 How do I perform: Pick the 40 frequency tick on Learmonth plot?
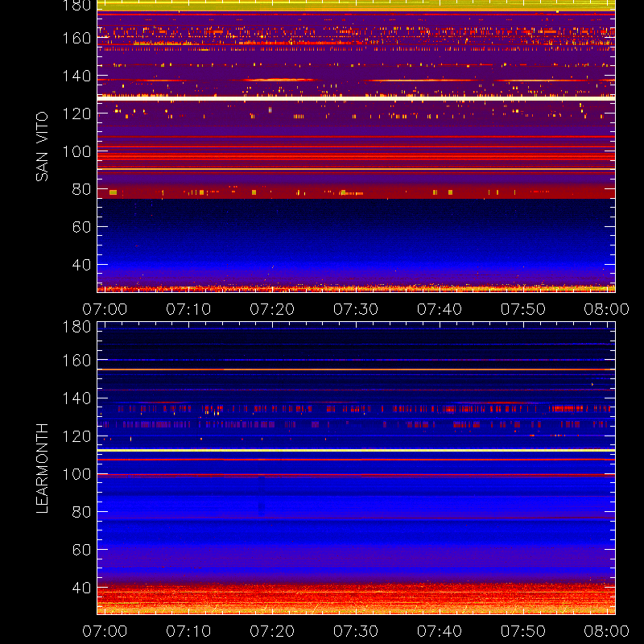(x=81, y=588)
